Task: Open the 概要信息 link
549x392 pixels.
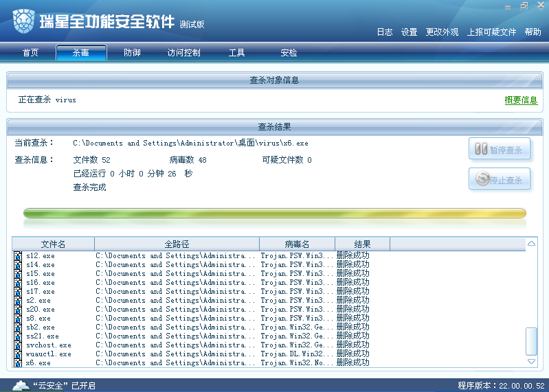Action: coord(521,100)
